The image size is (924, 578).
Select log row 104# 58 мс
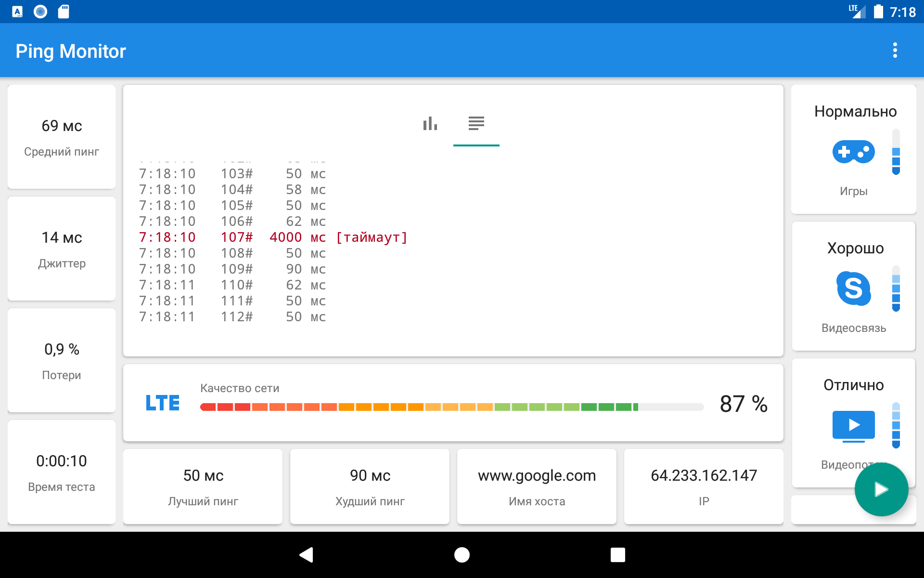tap(232, 189)
